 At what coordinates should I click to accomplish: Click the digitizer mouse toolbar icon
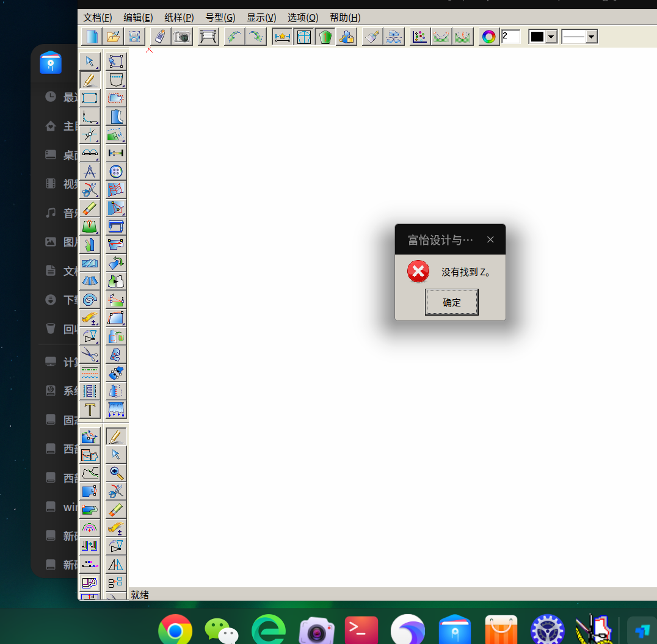[160, 37]
